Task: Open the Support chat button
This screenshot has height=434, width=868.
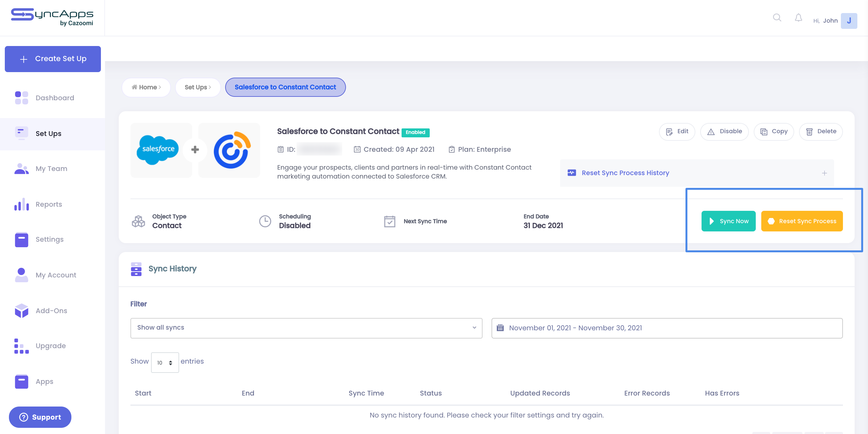Action: (40, 417)
